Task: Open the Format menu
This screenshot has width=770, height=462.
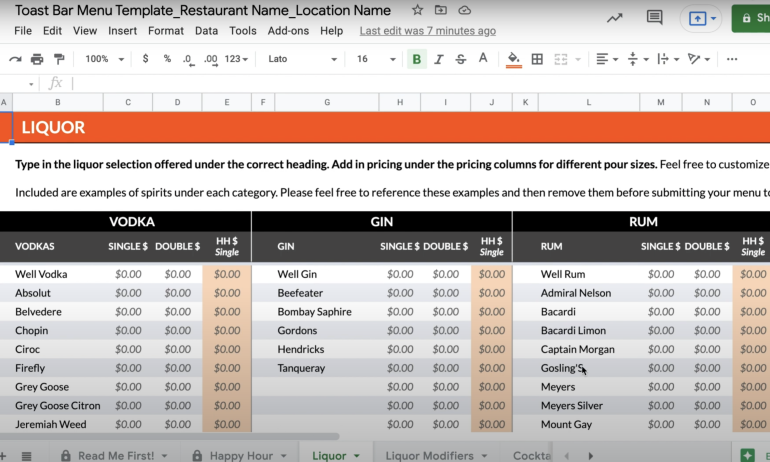Action: pos(165,31)
